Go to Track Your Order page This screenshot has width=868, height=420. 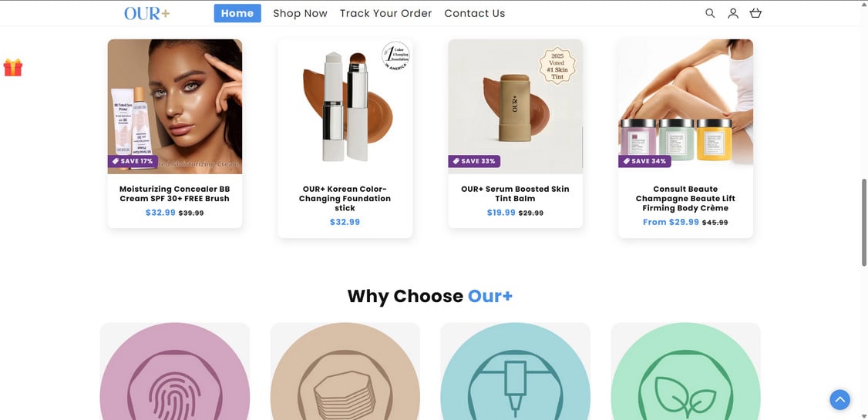pyautogui.click(x=385, y=13)
